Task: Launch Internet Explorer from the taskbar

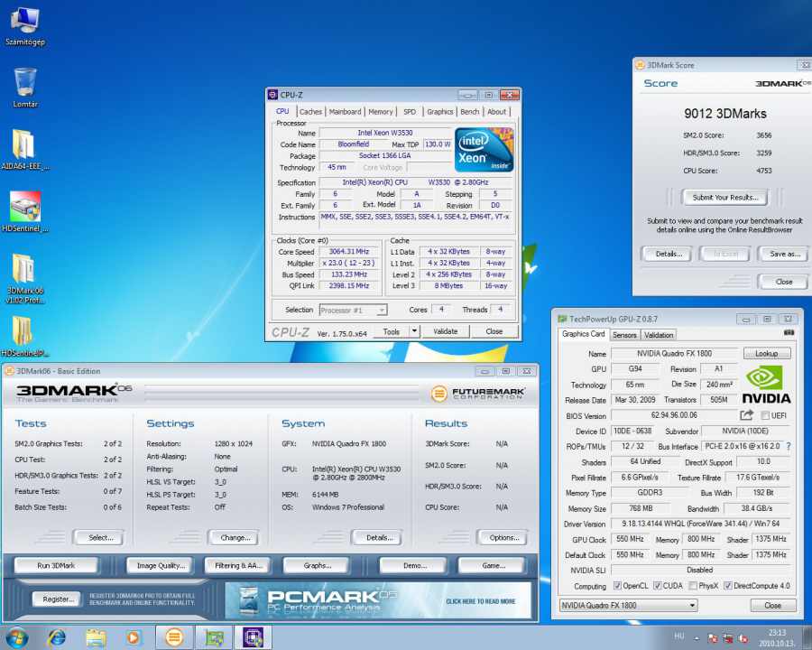Action: pos(57,637)
